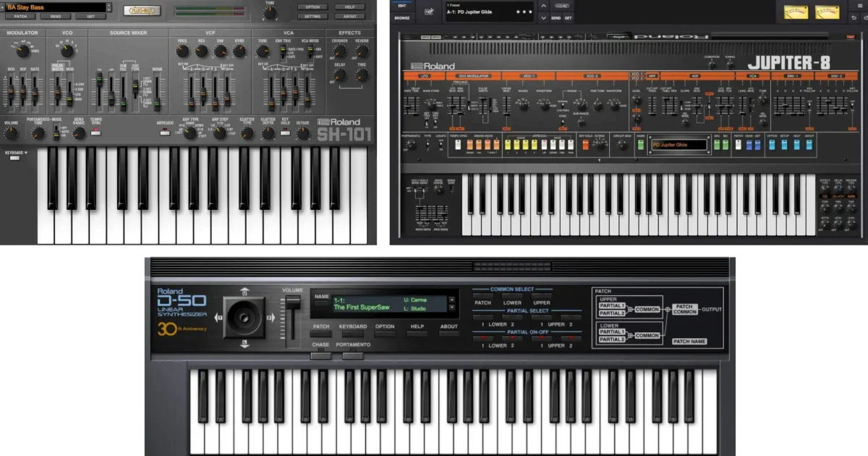Click the SH-101 SEND button
This screenshot has width=868, height=456.
[56, 16]
